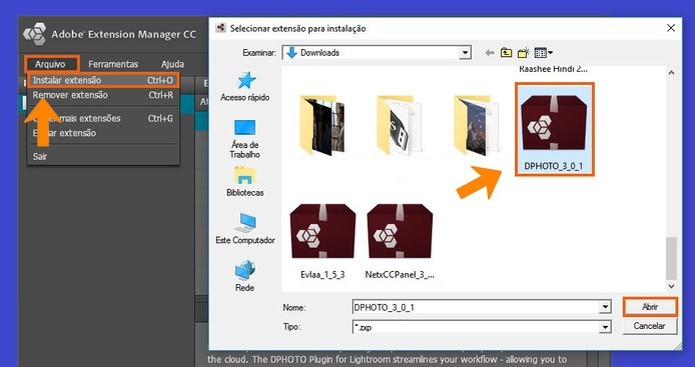Screen dimensions: 695x367
Task: Click the file list scrollbar thumb
Action: (x=672, y=258)
